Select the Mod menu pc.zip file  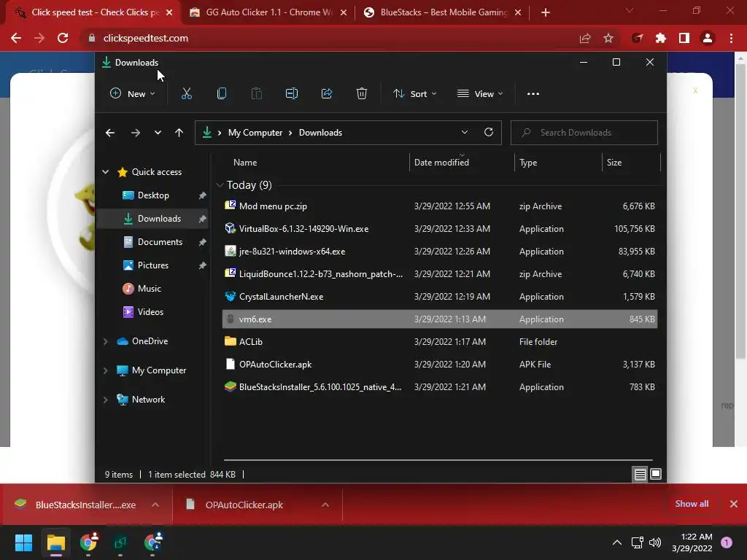click(440, 206)
